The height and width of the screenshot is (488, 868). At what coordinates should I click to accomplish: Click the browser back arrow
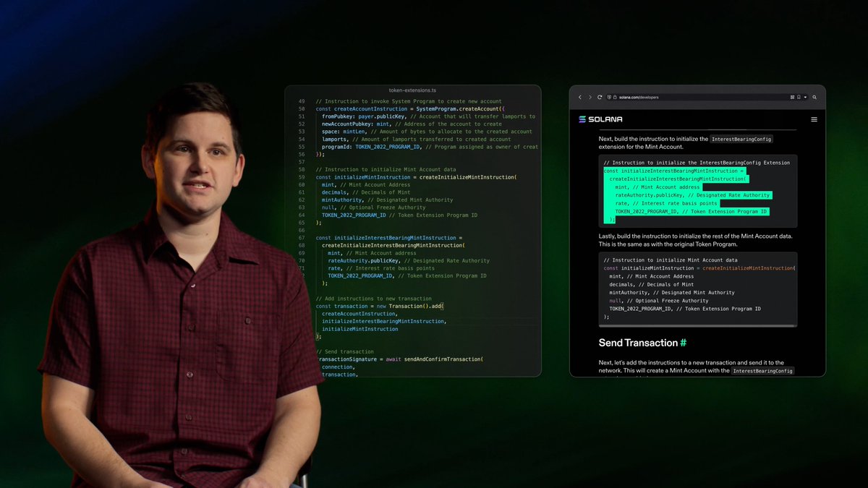point(579,97)
